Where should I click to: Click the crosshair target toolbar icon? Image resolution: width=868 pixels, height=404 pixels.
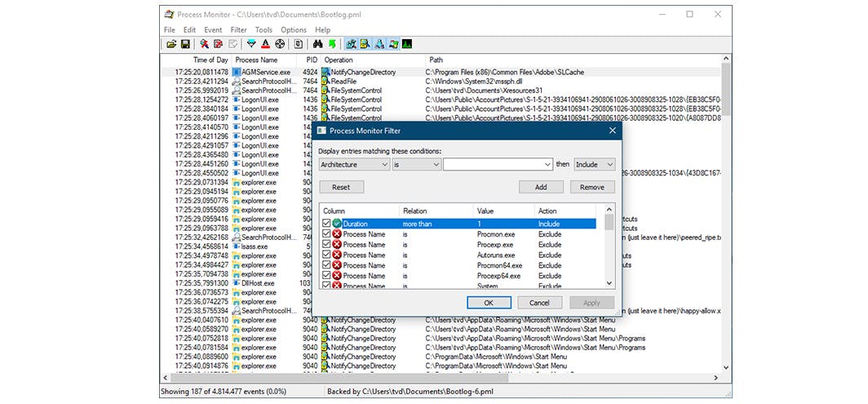(281, 44)
